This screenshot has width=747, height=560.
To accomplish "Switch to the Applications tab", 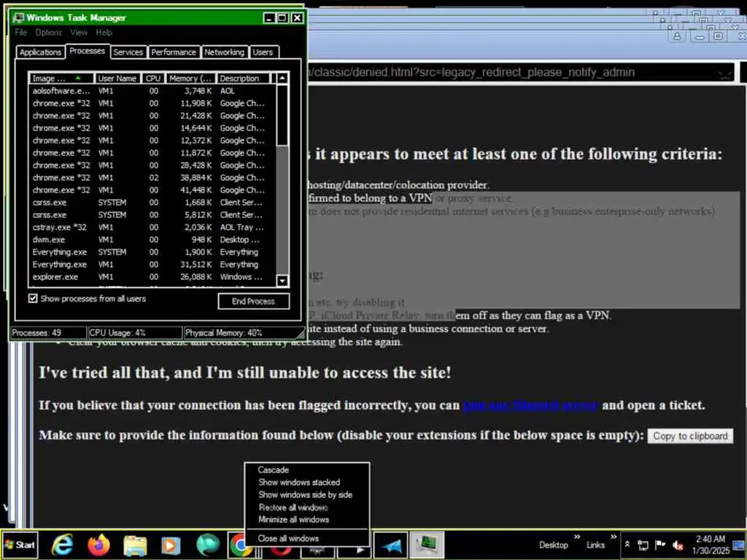I will (x=41, y=52).
